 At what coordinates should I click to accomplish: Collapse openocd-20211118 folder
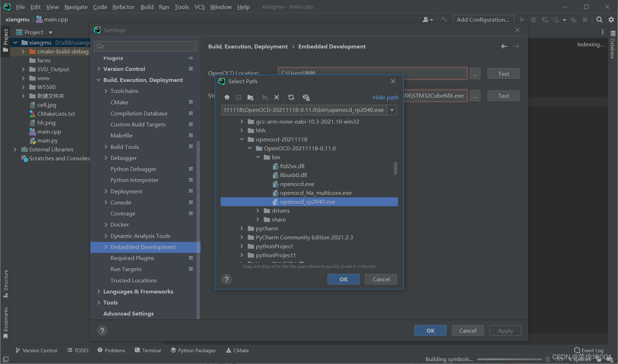click(x=242, y=139)
